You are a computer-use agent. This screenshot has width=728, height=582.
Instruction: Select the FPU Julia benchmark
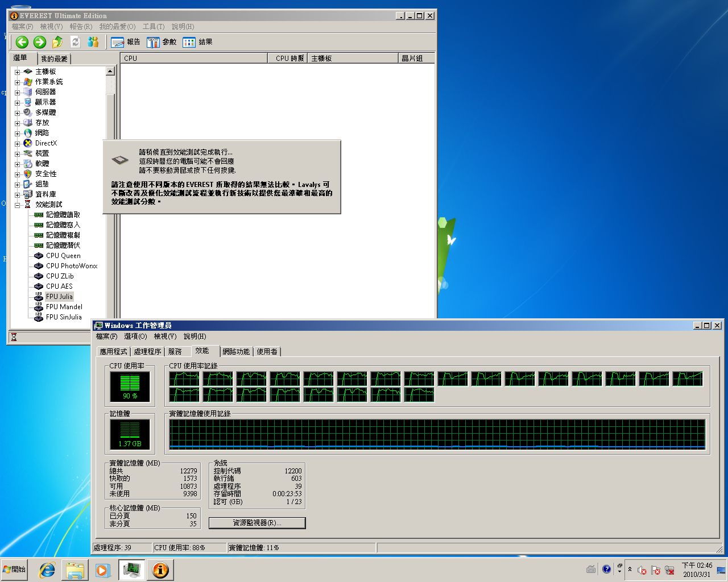[x=59, y=297]
